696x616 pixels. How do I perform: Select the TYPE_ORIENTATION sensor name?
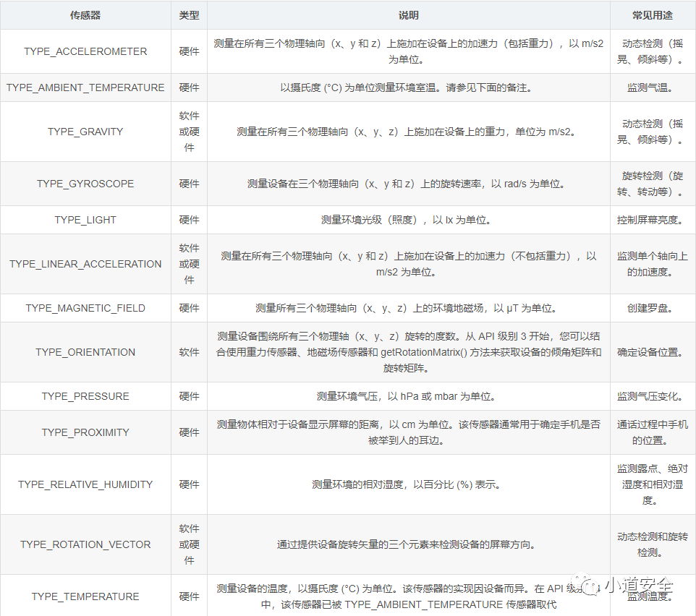(85, 352)
